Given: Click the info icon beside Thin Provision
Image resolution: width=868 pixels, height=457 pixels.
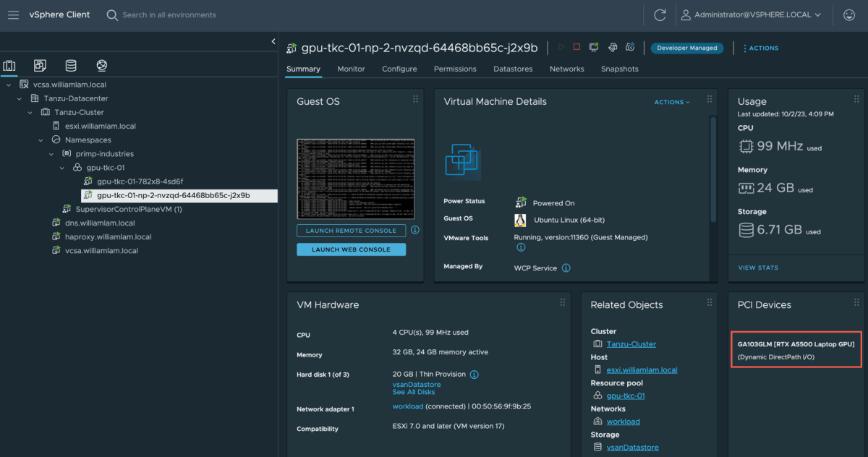Looking at the screenshot, I should [475, 375].
